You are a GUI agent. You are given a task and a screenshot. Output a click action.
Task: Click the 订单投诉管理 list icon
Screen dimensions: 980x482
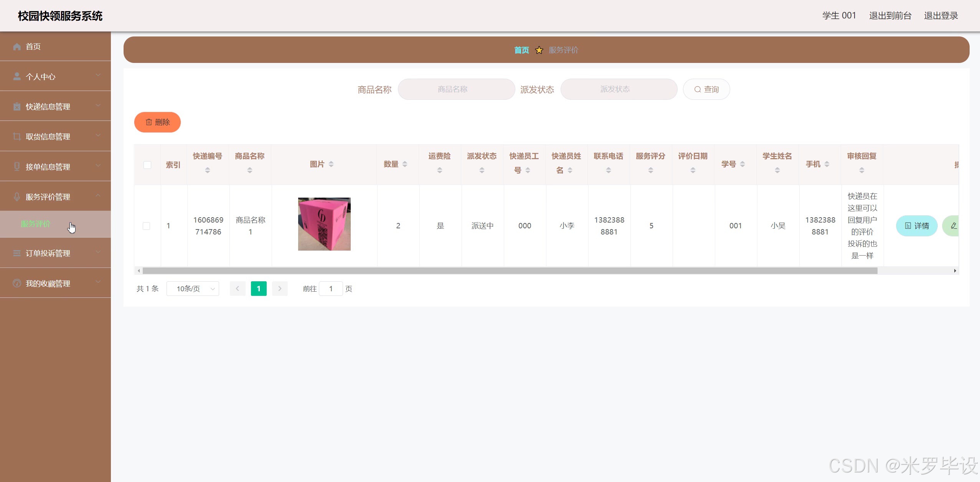[x=17, y=253]
